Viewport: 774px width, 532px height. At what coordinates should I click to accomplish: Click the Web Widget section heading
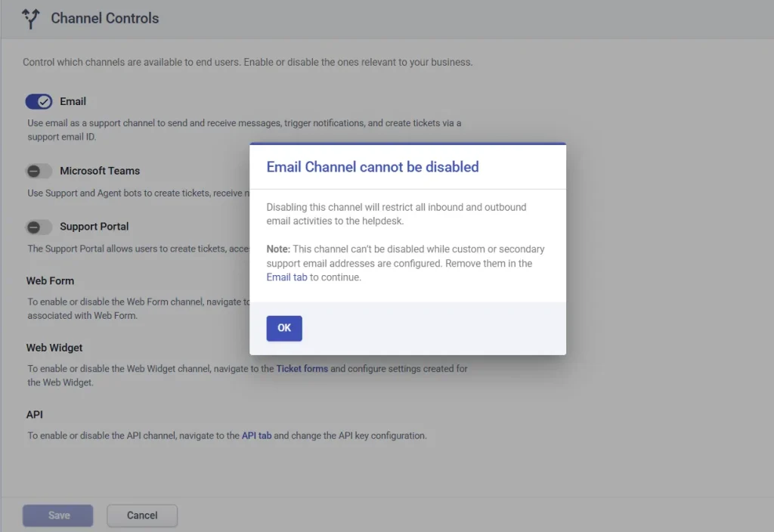[x=54, y=348]
